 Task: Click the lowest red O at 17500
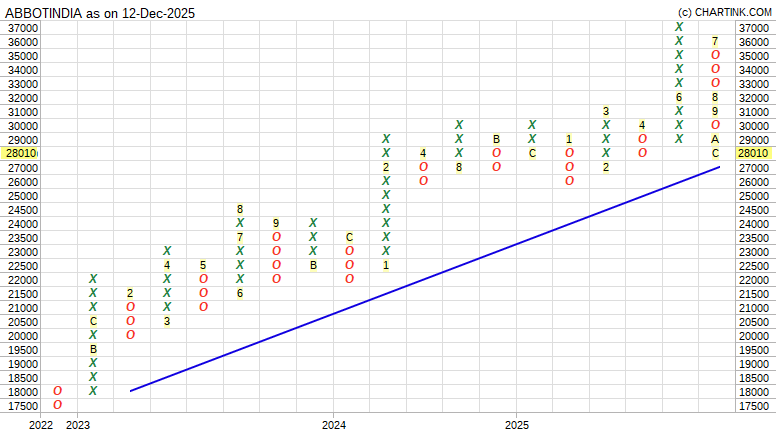click(57, 405)
